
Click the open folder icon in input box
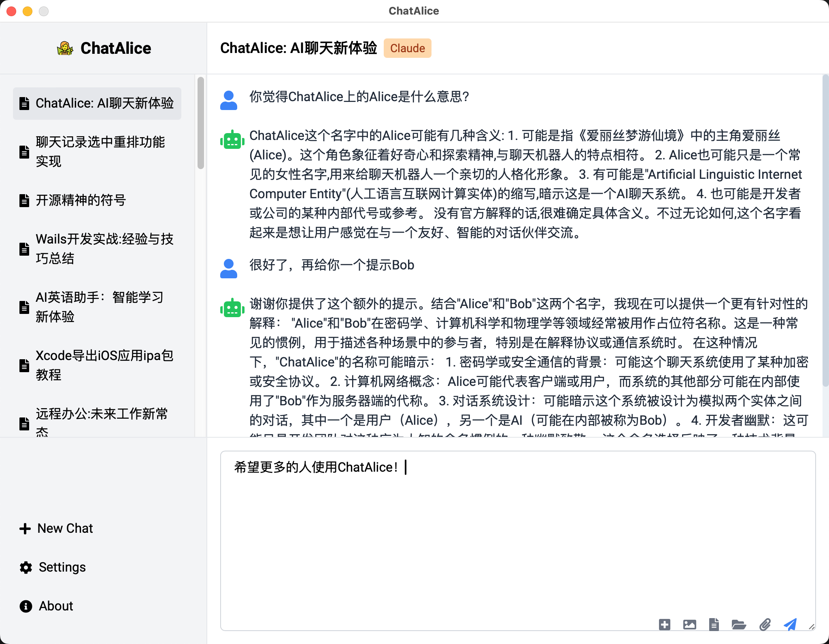point(739,625)
